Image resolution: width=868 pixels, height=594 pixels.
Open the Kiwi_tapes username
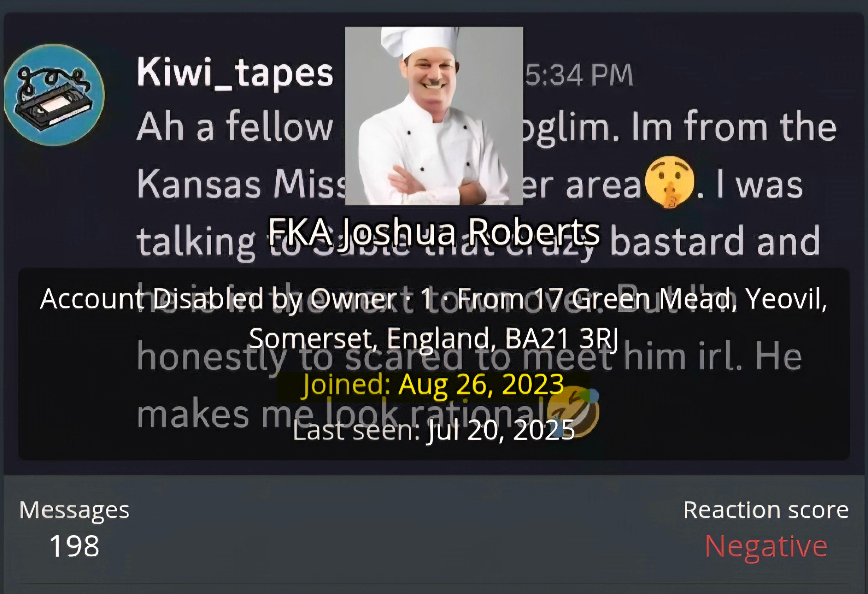(x=235, y=73)
